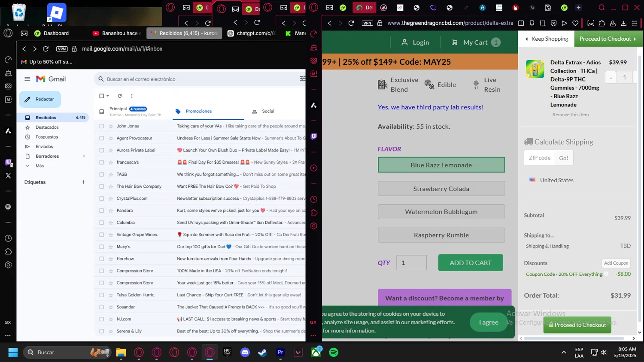Image resolution: width=644 pixels, height=362 pixels.
Task: Select Strawberry Colada flavor
Action: [441, 189]
